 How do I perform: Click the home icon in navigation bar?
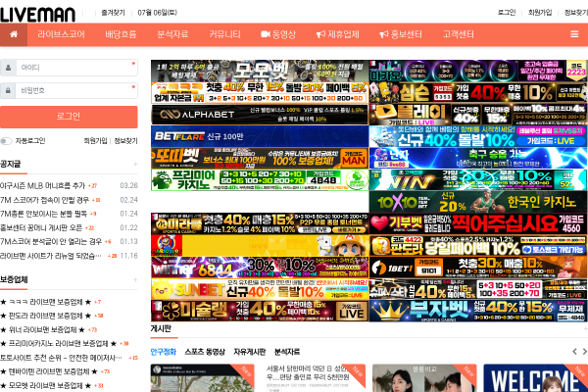[14, 34]
